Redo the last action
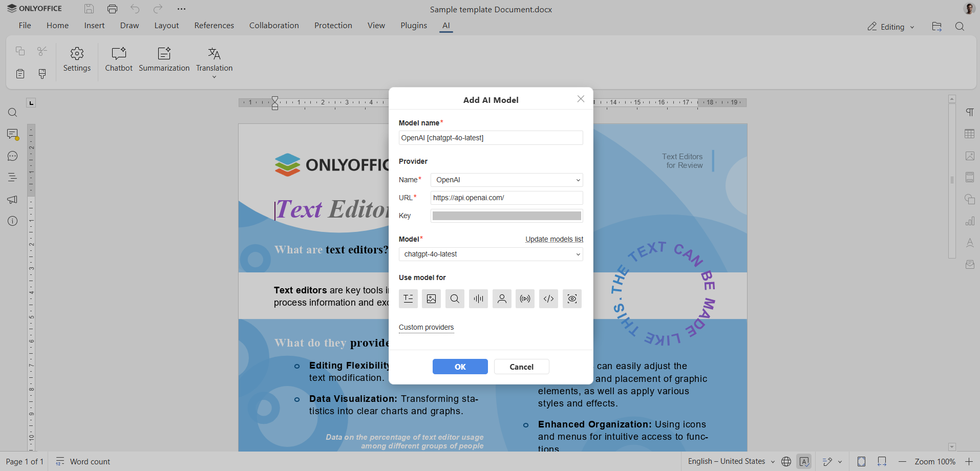Image resolution: width=980 pixels, height=471 pixels. coord(158,9)
